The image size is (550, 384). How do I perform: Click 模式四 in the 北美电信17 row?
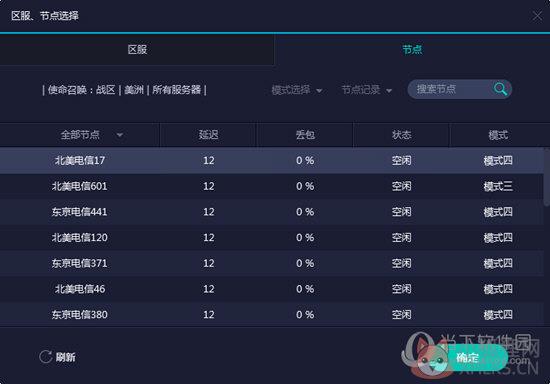(498, 161)
